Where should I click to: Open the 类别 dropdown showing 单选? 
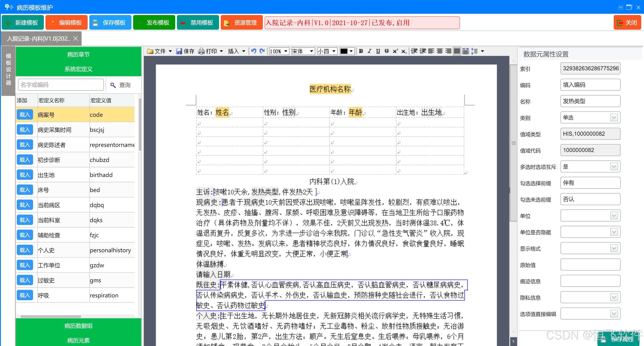coord(614,117)
